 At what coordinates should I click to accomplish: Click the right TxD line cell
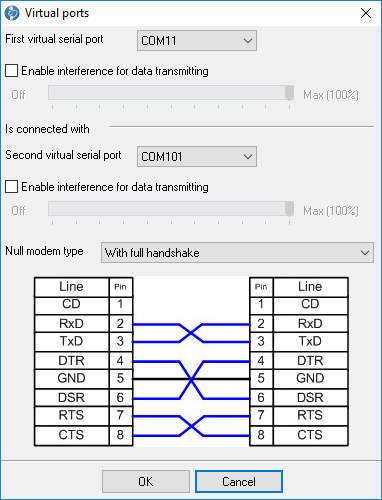pos(310,341)
